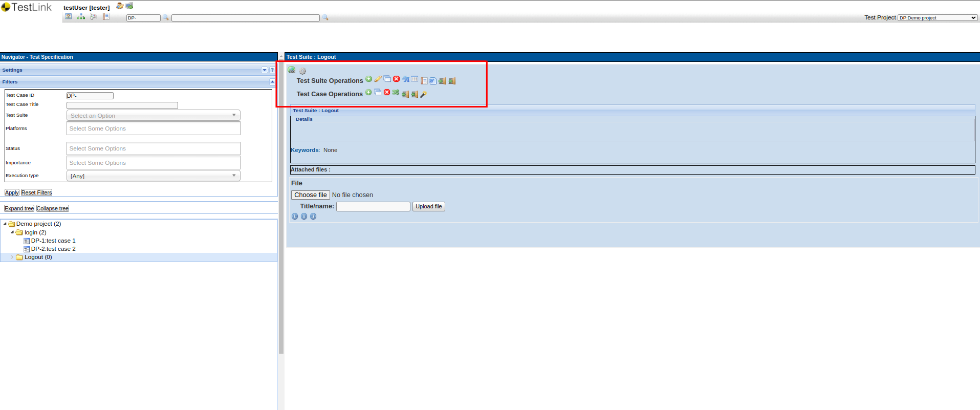
Task: Click the red delete icon in Test Case Operations
Action: (x=387, y=92)
